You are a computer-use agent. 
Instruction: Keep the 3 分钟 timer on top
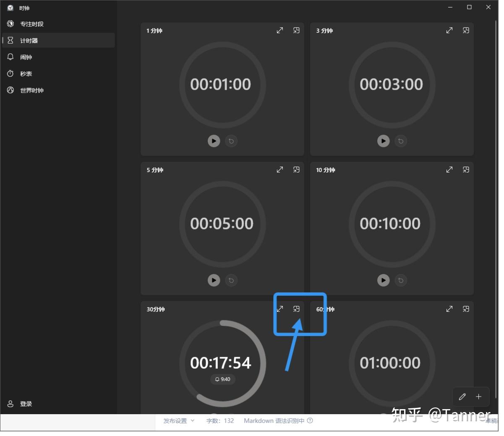[466, 30]
